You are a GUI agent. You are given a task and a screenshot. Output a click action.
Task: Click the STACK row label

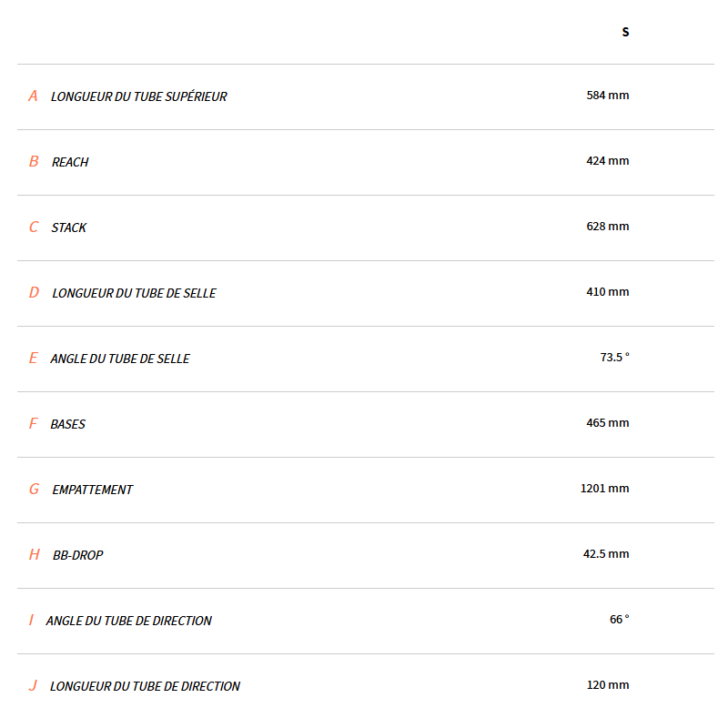click(x=69, y=227)
